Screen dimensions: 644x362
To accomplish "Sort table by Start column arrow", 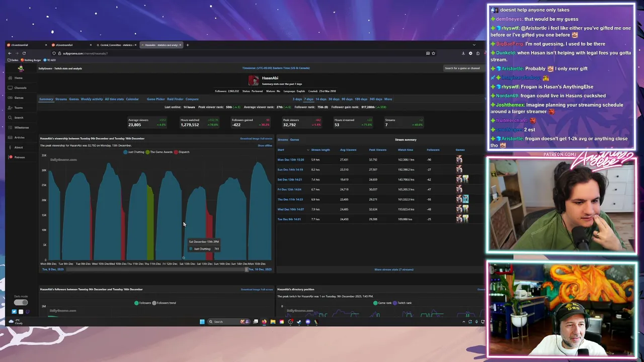I will (308, 150).
